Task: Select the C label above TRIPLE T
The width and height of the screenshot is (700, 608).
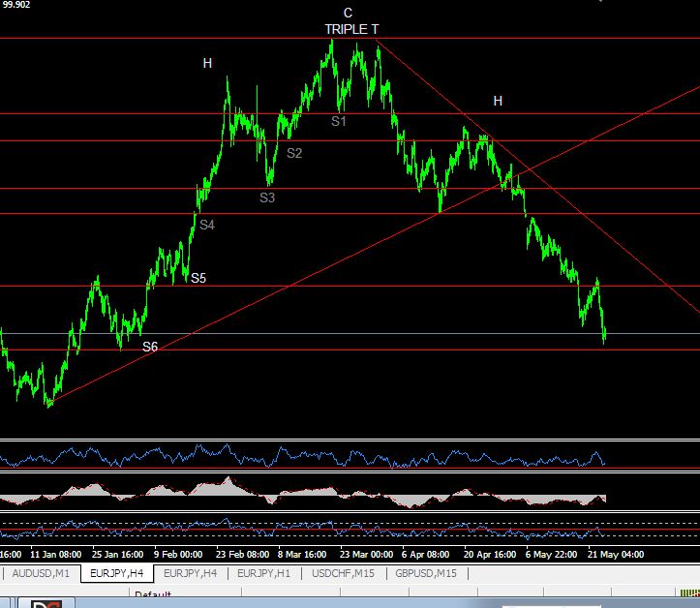Action: [x=348, y=13]
